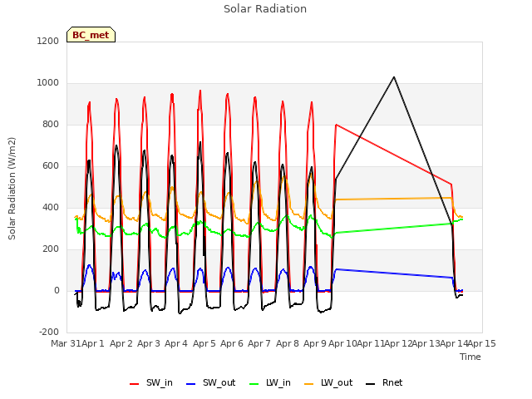532x399 pixels.
Task: Click the Apr 9 x-axis label
Action: [315, 343]
